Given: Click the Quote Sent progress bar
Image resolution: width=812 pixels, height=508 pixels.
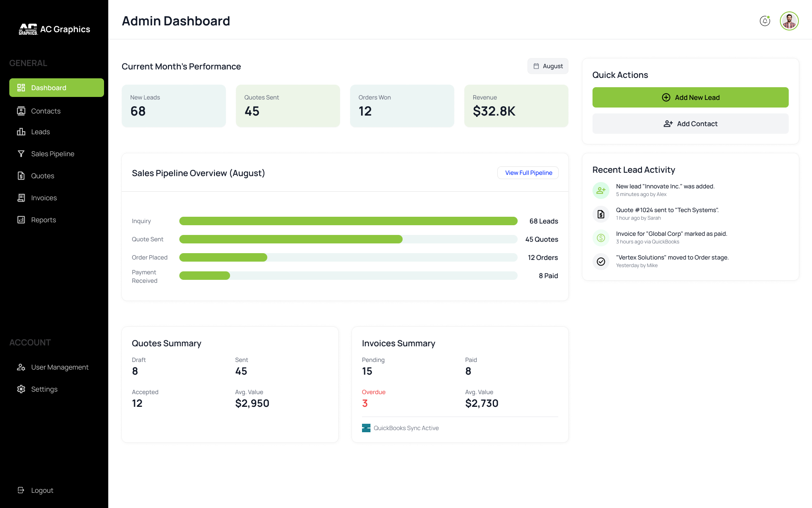Looking at the screenshot, I should click(348, 239).
